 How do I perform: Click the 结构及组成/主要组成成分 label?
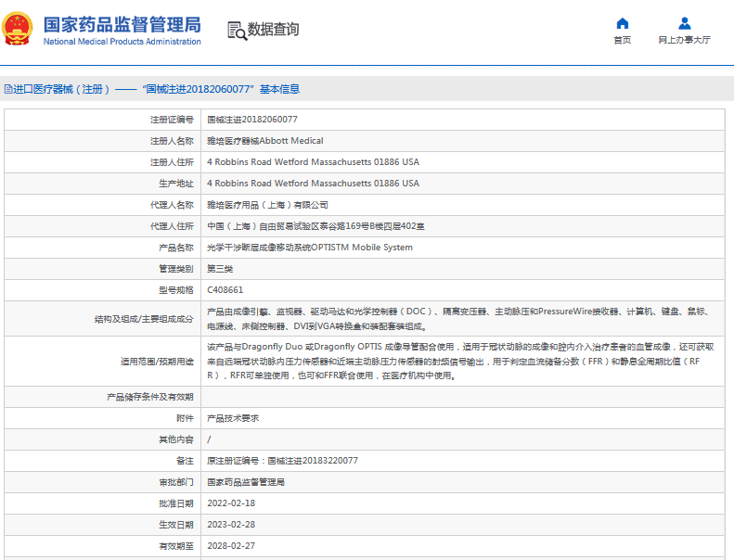coord(144,319)
